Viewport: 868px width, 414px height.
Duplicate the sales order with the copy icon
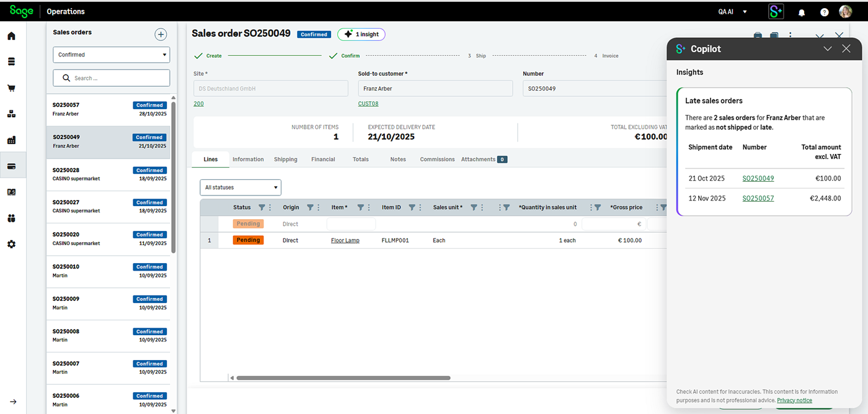point(774,37)
